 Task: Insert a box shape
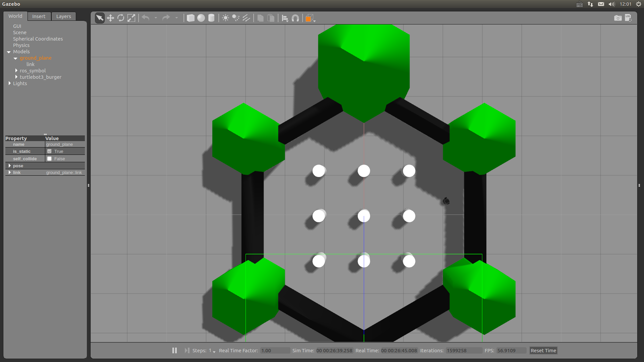pyautogui.click(x=190, y=18)
